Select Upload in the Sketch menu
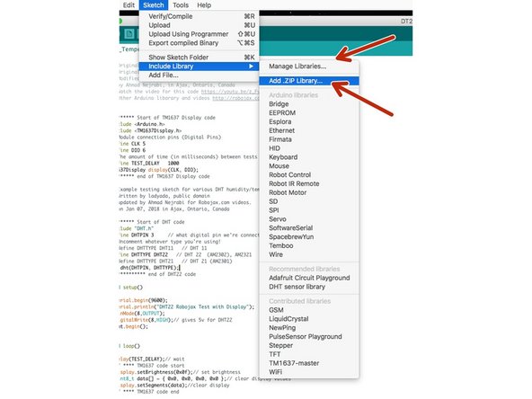The height and width of the screenshot is (399, 532). (x=199, y=25)
